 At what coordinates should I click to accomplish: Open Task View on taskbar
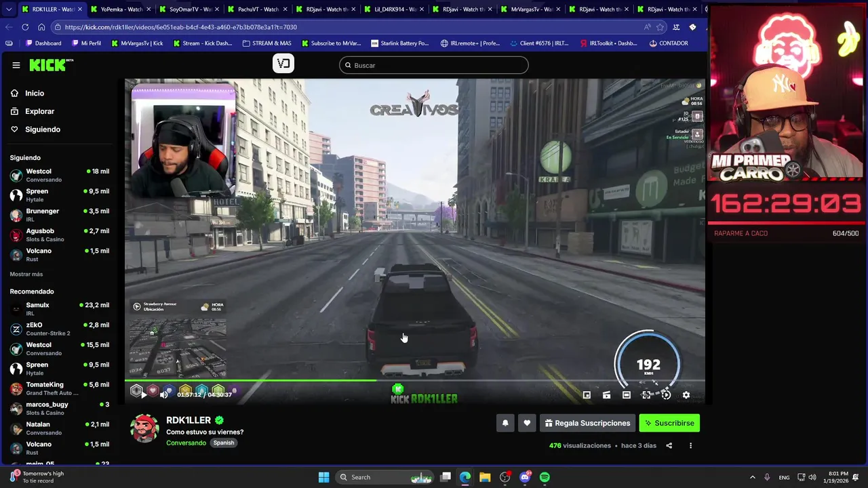[446, 477]
